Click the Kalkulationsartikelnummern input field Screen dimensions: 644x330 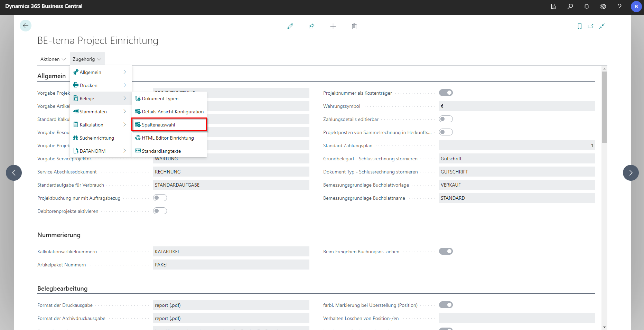click(x=231, y=252)
